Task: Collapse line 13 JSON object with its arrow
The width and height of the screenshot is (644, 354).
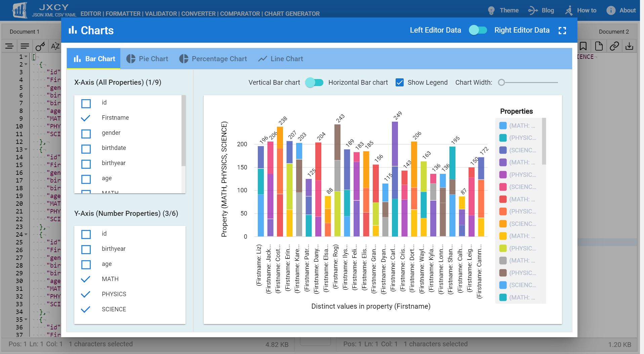Action: click(x=26, y=149)
